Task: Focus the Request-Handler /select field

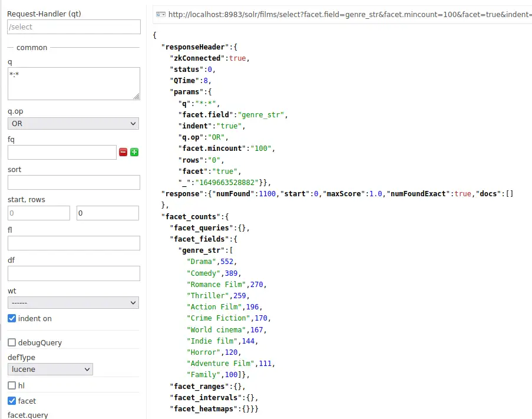Action: 74,27
